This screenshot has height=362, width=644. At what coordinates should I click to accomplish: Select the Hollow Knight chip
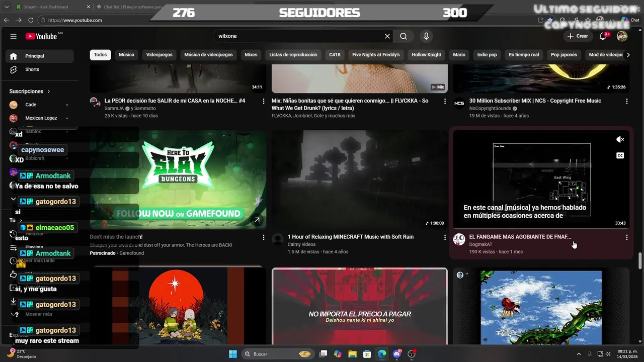point(426,55)
